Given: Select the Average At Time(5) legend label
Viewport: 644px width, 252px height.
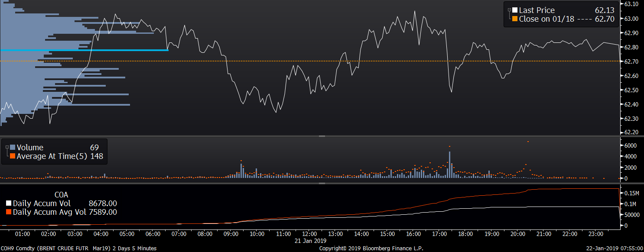Looking at the screenshot, I should [x=52, y=156].
